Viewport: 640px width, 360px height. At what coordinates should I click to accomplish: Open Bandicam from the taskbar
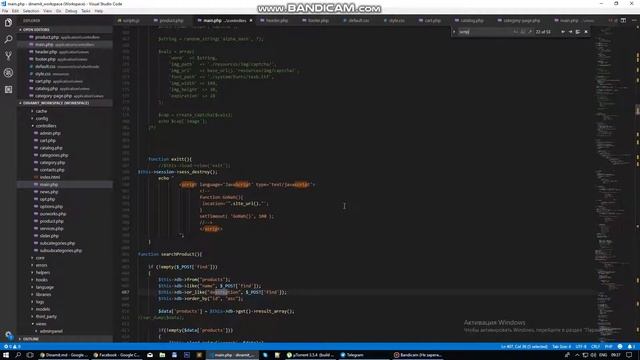(417, 355)
